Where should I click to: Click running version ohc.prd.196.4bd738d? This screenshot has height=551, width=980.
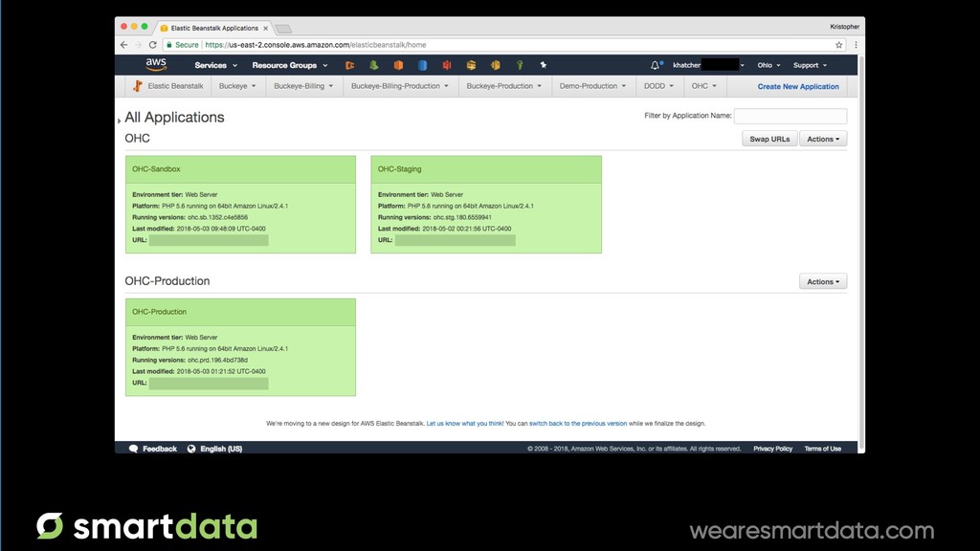[217, 361]
